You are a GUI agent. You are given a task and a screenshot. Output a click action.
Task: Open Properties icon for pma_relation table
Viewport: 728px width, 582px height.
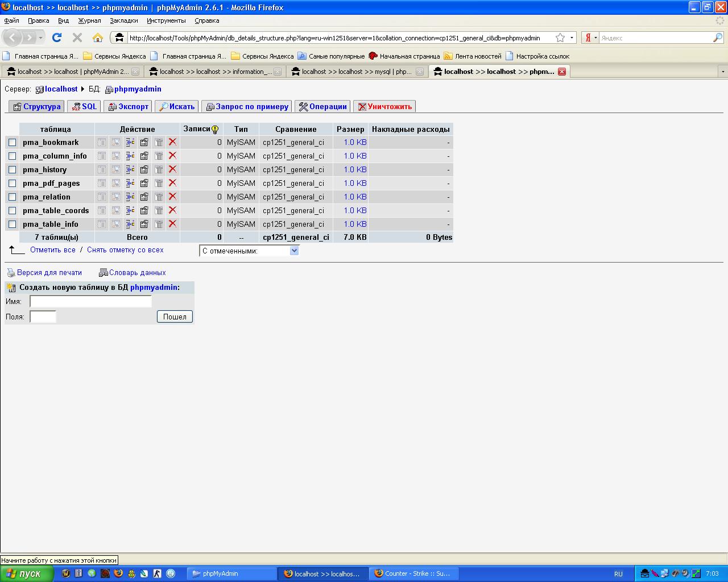pos(144,197)
